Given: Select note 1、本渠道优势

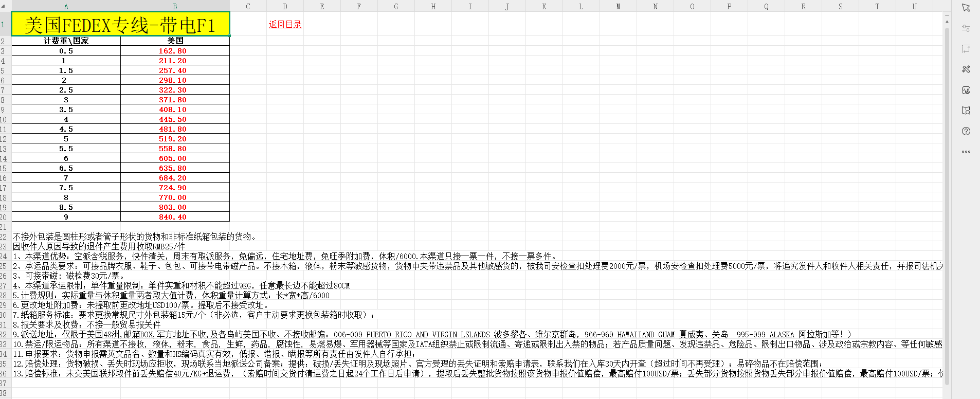Looking at the screenshot, I should point(285,256).
